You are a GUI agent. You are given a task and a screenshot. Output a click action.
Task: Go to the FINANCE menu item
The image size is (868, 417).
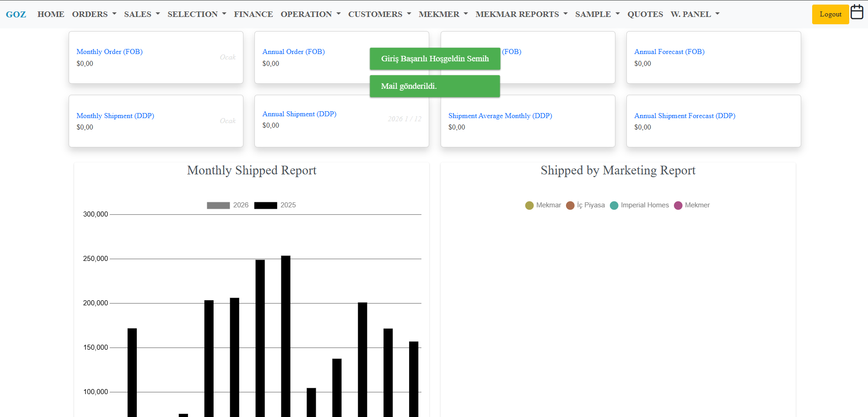tap(253, 14)
